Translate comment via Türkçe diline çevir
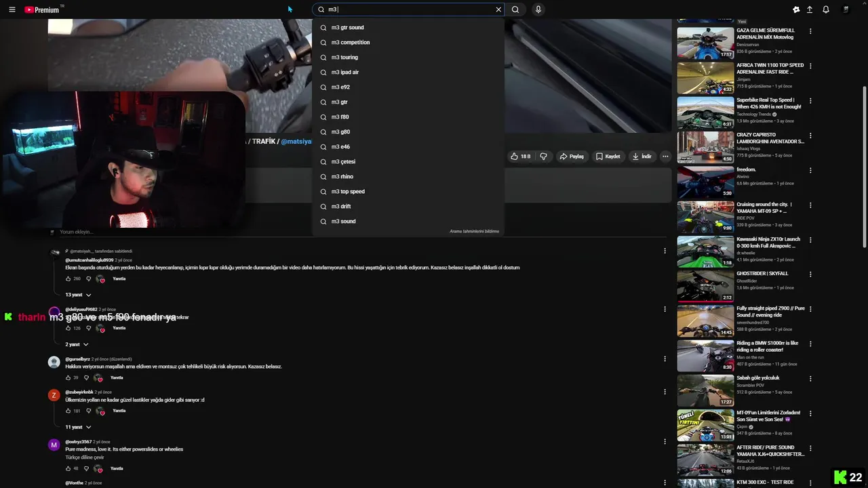This screenshot has height=488, width=868. pyautogui.click(x=85, y=457)
